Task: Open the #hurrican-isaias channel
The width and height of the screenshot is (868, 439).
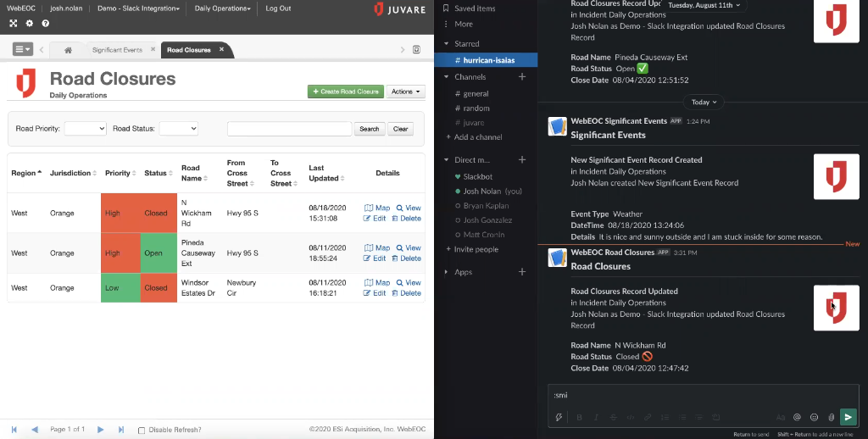Action: [x=486, y=60]
